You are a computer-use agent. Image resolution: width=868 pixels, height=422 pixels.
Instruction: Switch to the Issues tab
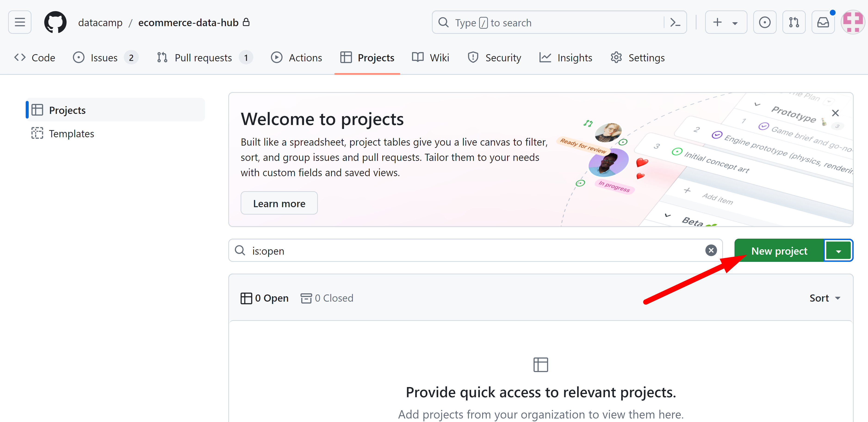click(105, 58)
